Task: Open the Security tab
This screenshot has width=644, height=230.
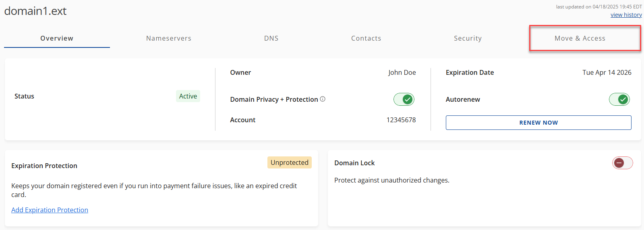Action: click(468, 38)
